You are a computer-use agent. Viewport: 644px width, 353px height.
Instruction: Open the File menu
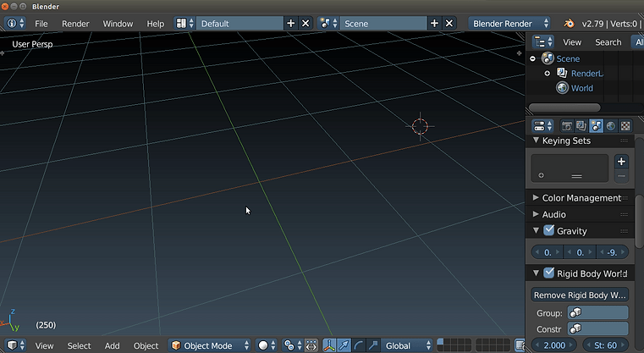pyautogui.click(x=41, y=24)
